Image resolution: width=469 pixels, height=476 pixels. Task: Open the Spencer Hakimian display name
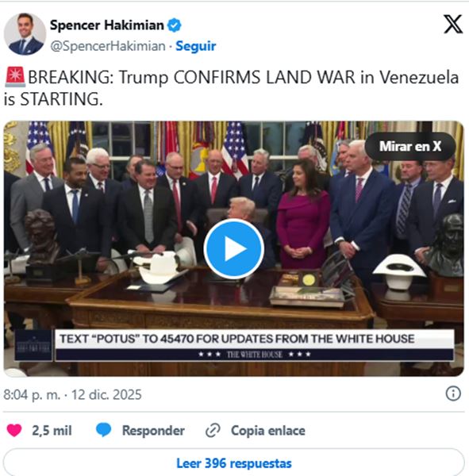pyautogui.click(x=107, y=25)
